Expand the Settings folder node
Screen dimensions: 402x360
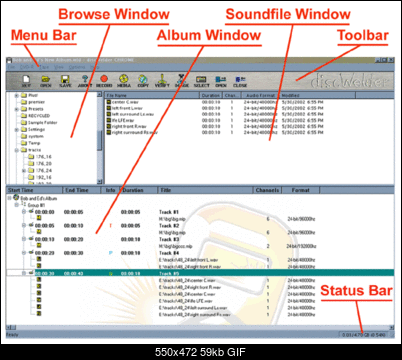(16, 129)
